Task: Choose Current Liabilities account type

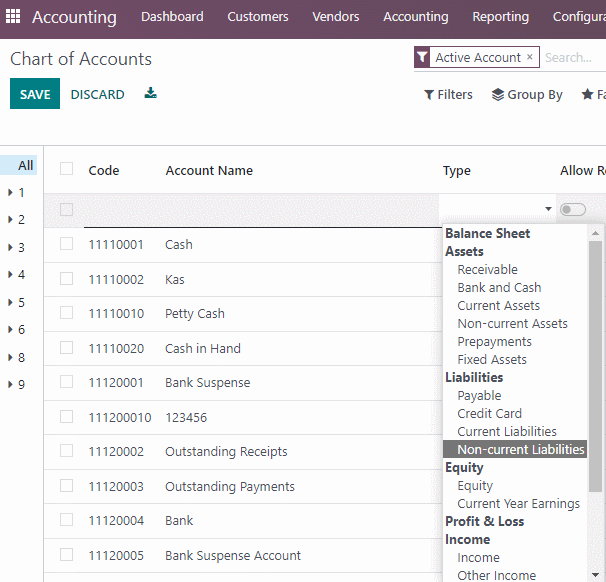Action: 507,431
